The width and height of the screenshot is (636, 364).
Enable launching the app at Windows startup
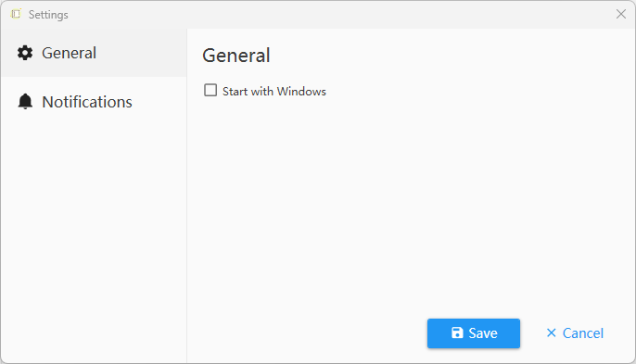210,90
